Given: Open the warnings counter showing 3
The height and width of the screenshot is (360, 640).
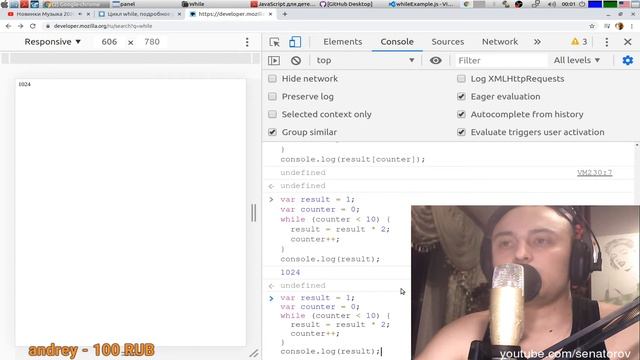Looking at the screenshot, I should (579, 42).
